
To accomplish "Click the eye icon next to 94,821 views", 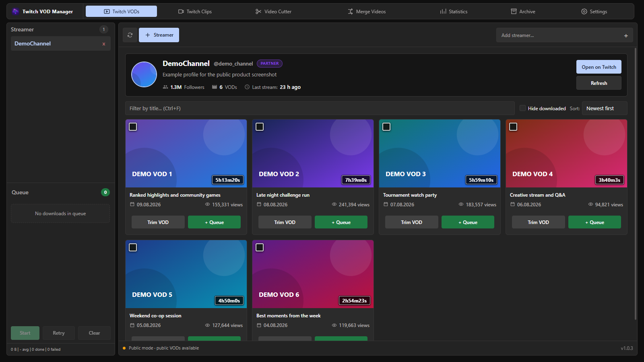I will [x=590, y=204].
